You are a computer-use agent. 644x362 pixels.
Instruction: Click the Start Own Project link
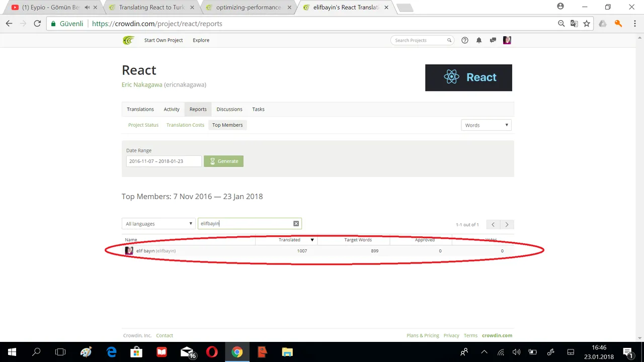[164, 40]
